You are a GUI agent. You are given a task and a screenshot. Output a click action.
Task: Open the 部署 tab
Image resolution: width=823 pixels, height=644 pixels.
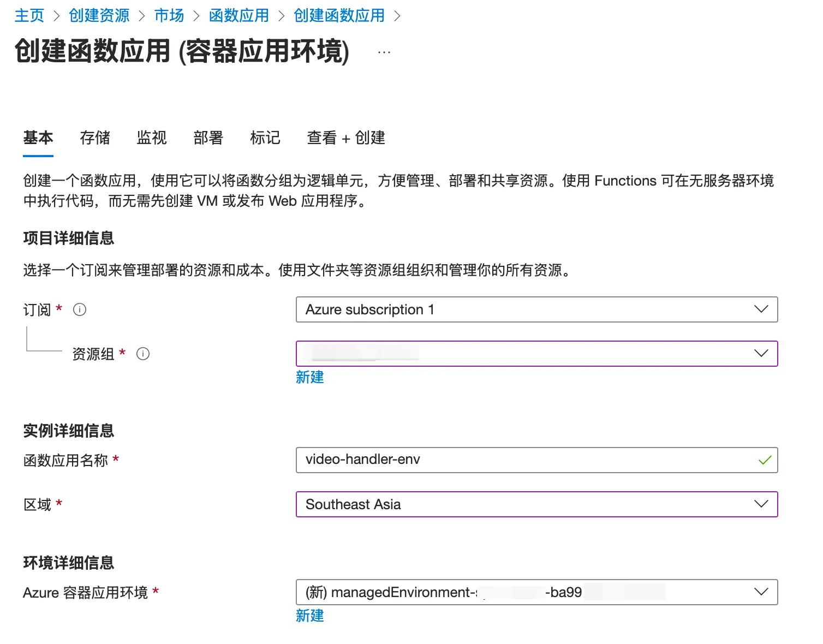[208, 138]
